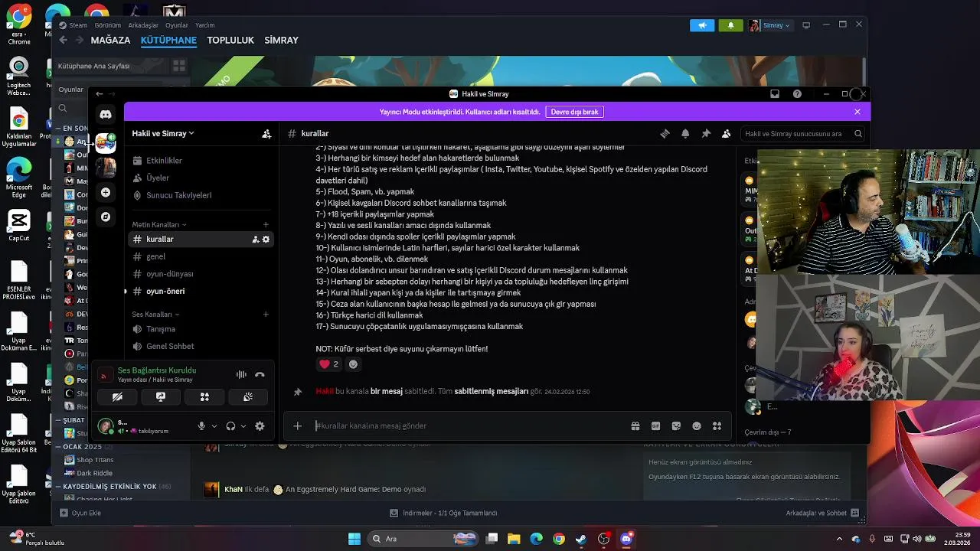This screenshot has width=980, height=551.
Task: Join the Tanışma voice channel
Action: 199,329
